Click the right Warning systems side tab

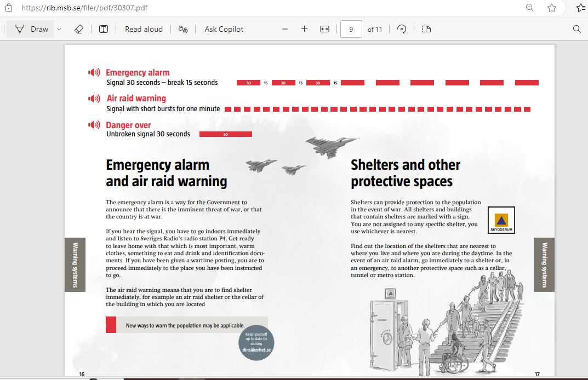click(544, 264)
